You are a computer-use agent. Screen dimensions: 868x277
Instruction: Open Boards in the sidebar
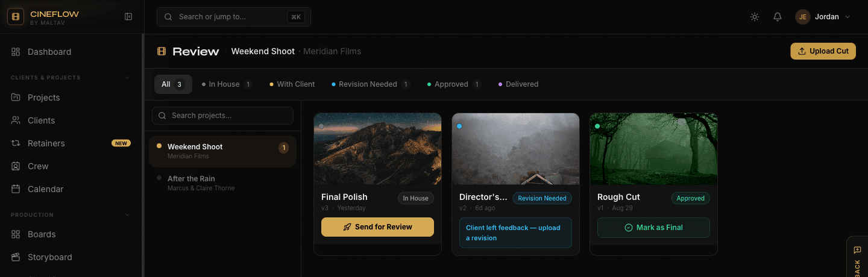(72, 234)
